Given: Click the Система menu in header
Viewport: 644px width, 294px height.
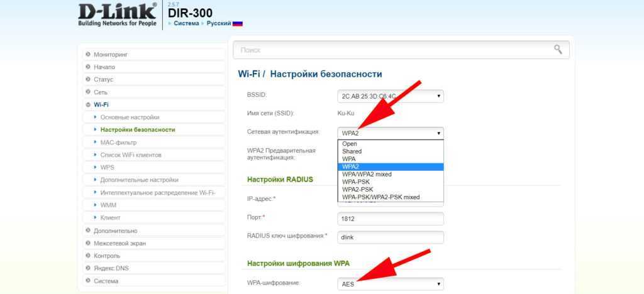Looking at the screenshot, I should [x=186, y=23].
